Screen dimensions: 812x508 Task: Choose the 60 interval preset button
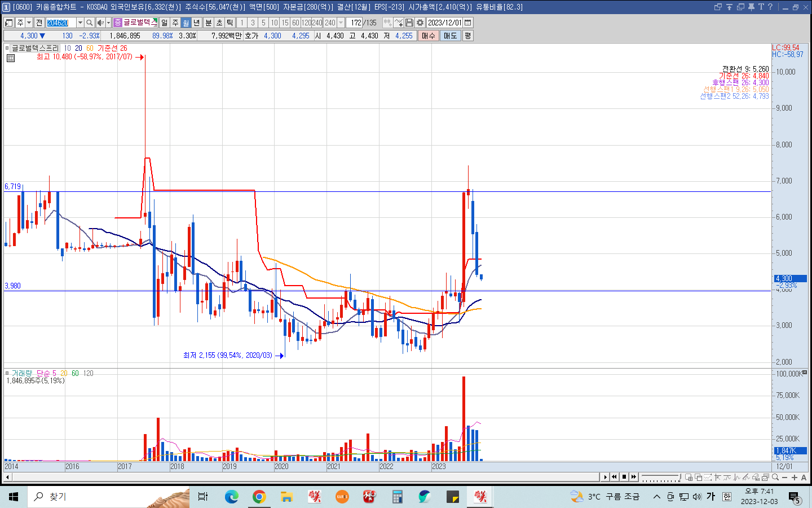(x=295, y=23)
